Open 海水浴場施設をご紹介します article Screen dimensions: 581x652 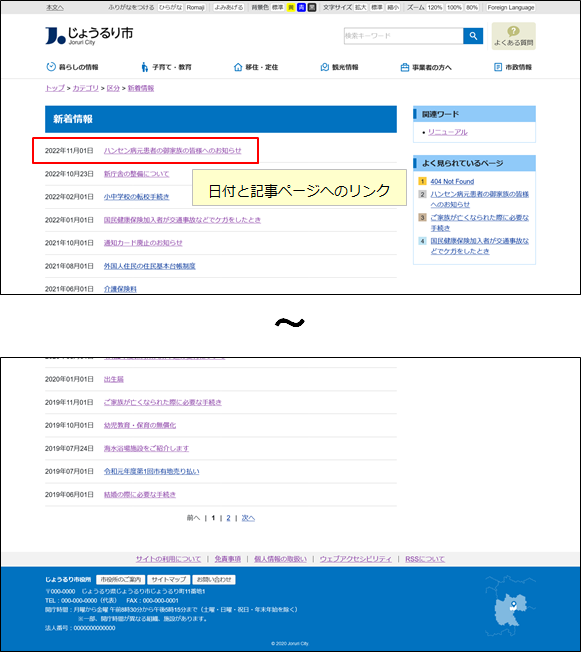coord(146,449)
